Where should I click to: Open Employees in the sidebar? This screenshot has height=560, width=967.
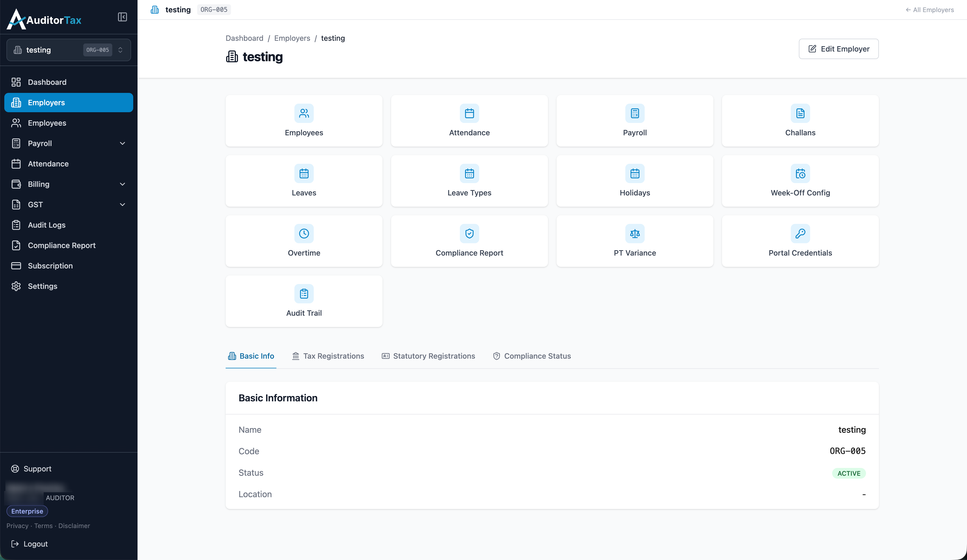pos(69,123)
